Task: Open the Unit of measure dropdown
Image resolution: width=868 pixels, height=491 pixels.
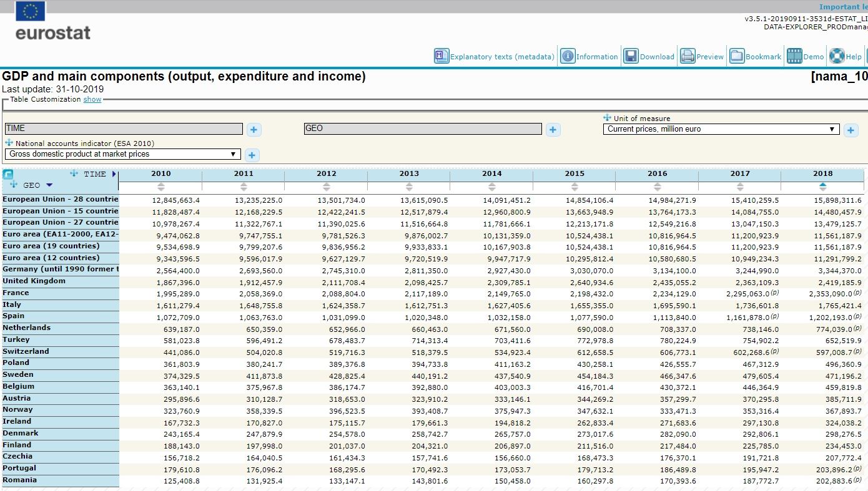Action: point(721,129)
